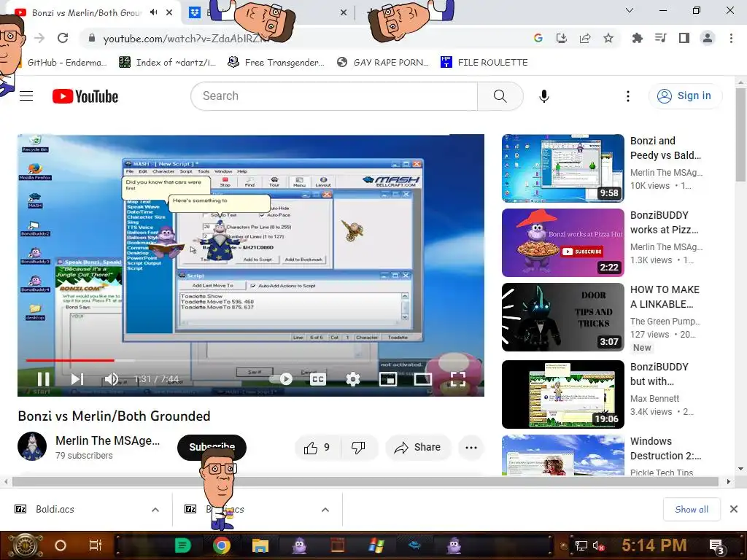Enter fullscreen video mode
The height and width of the screenshot is (560, 747).
click(x=458, y=379)
